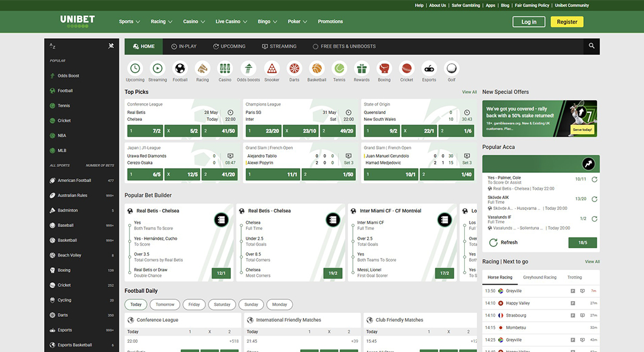644x352 pixels.
Task: Open the Popular Acca boost arrow icon
Action: coord(589,164)
